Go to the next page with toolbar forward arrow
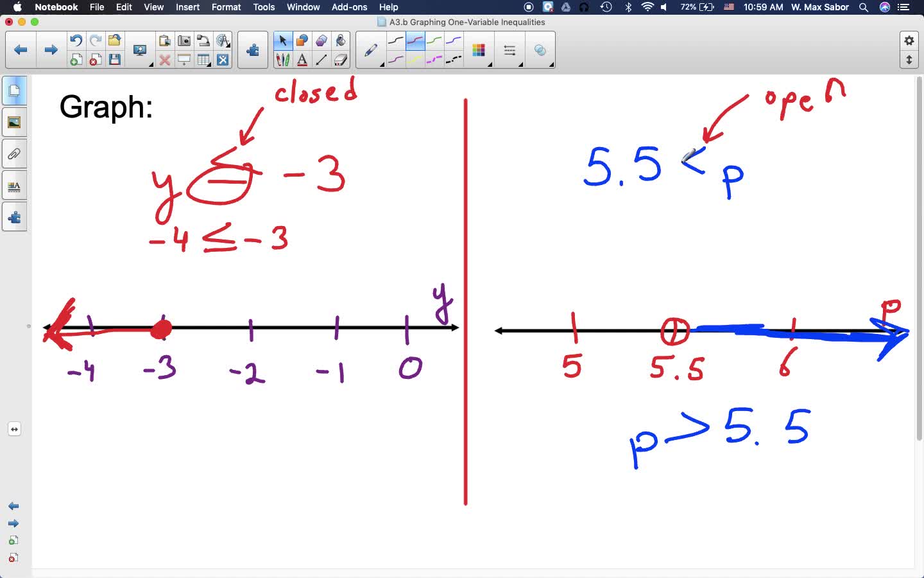Viewport: 924px width, 578px height. click(51, 49)
